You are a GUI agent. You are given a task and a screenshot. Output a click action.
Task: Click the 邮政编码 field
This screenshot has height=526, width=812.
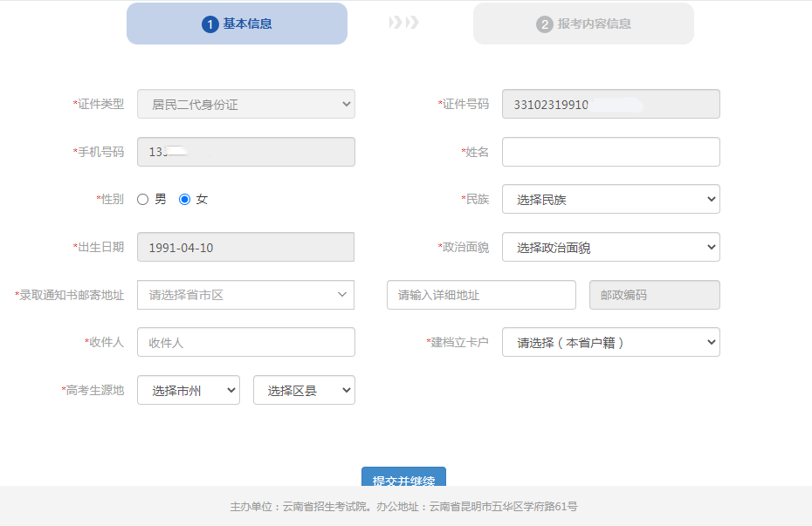[x=654, y=295]
